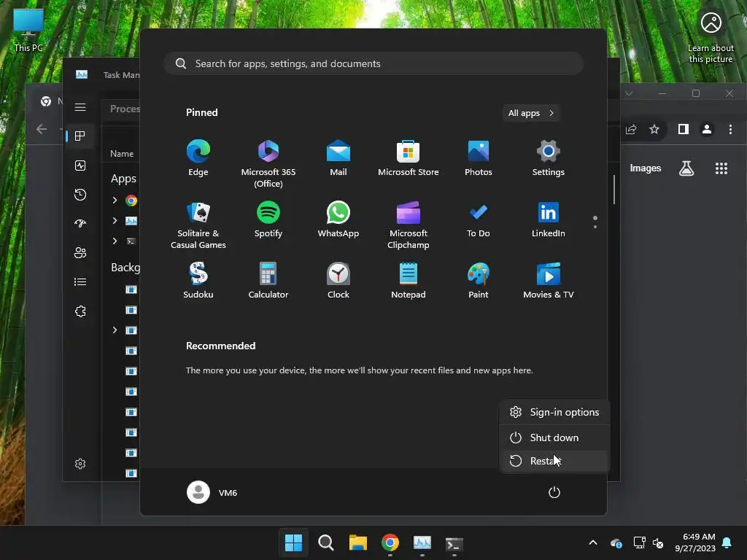Image resolution: width=747 pixels, height=560 pixels.
Task: Switch to Task Manager on taskbar
Action: (422, 542)
